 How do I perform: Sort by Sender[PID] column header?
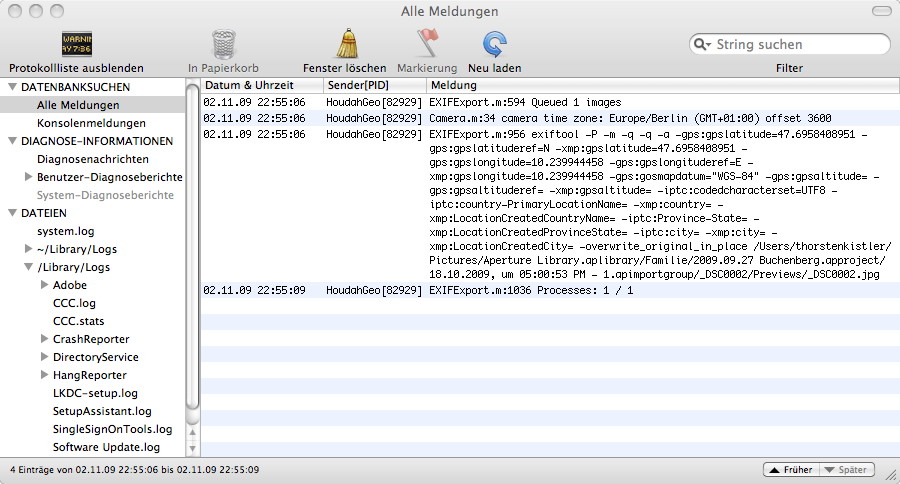point(375,85)
